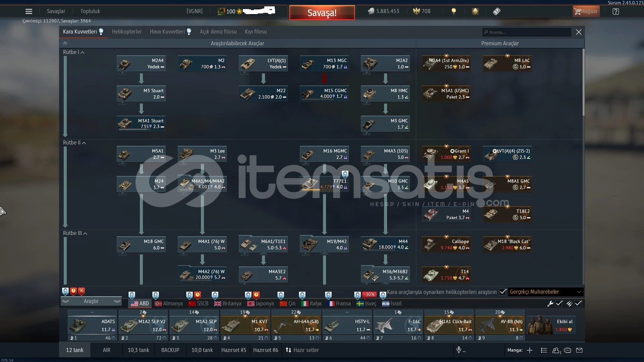This screenshot has width=644, height=362.
Task: Click the Golden Eagles currency icon
Action: [416, 11]
